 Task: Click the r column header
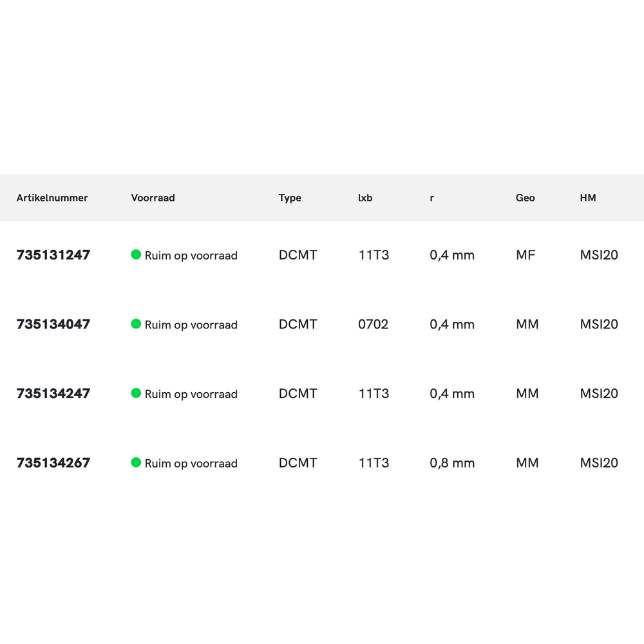click(431, 198)
